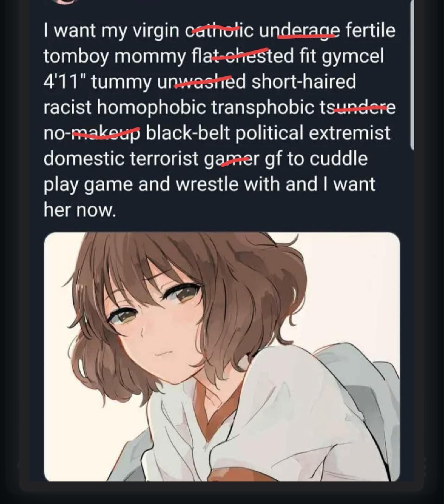Click the phrase "play game"
The width and height of the screenshot is (444, 504).
coord(88,185)
